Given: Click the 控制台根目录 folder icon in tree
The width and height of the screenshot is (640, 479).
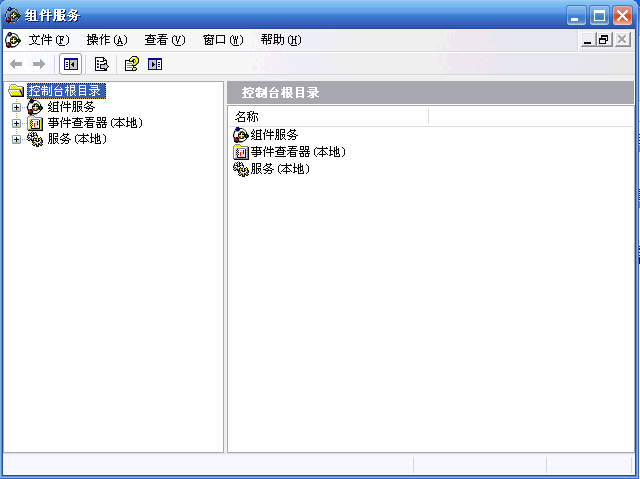Looking at the screenshot, I should [16, 91].
